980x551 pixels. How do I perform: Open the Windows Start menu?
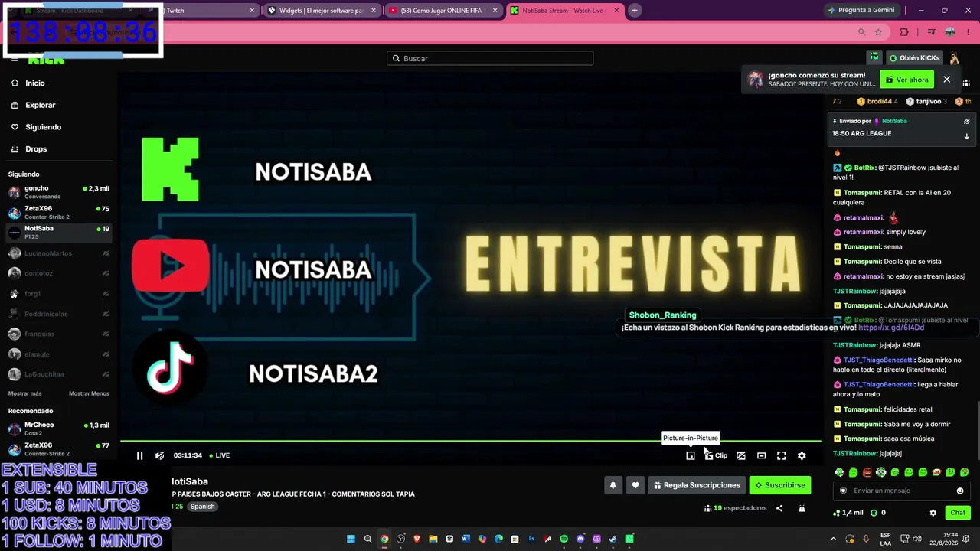click(x=351, y=539)
